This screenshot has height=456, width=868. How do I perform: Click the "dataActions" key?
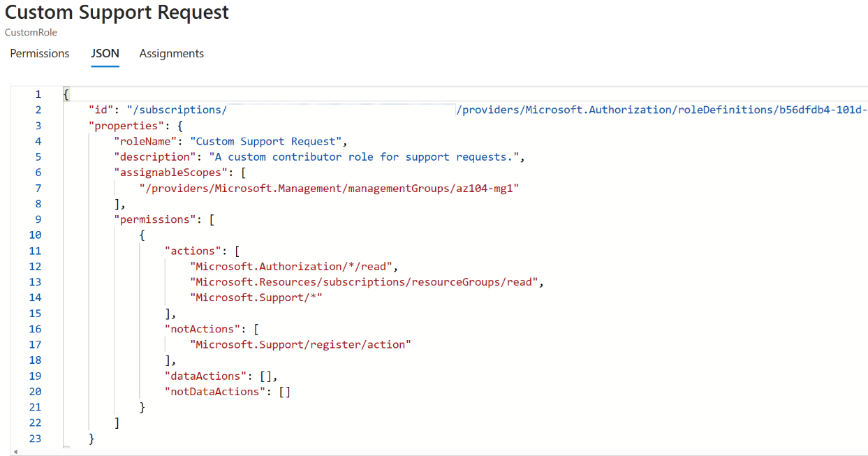(x=203, y=376)
